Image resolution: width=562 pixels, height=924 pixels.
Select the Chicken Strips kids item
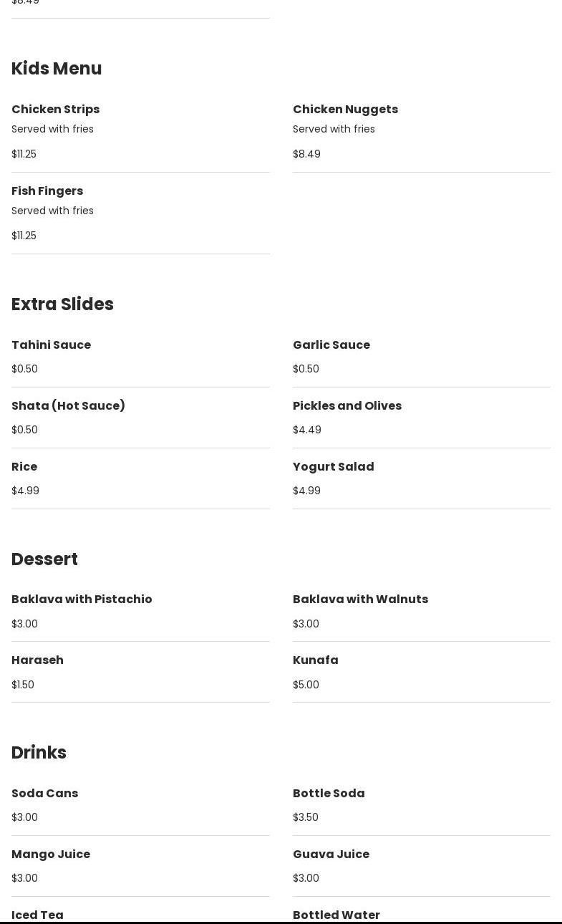(56, 110)
